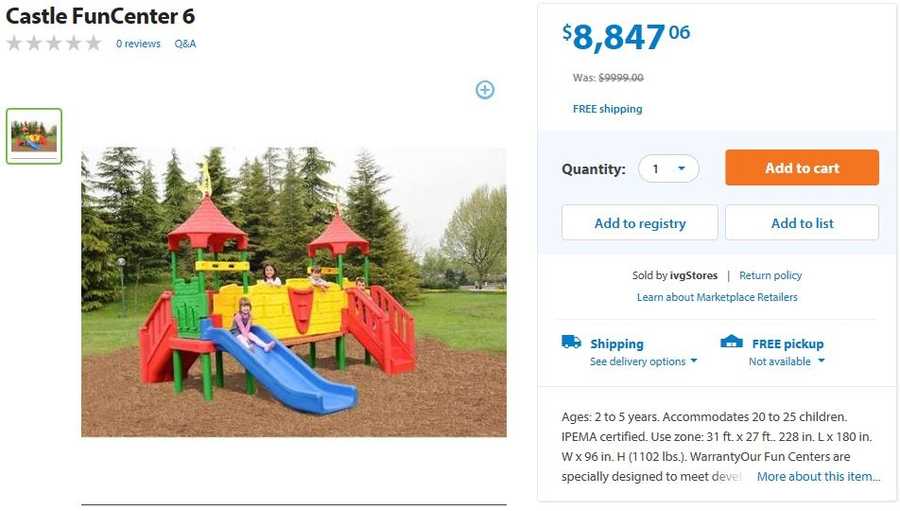900x511 pixels.
Task: Click Add to list button
Action: click(802, 223)
